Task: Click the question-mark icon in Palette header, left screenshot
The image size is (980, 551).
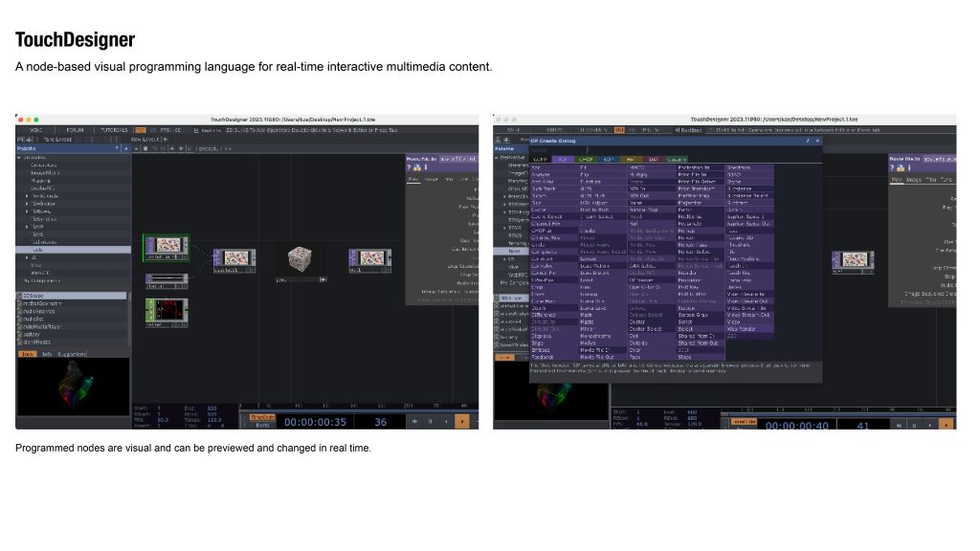Action: [117, 148]
